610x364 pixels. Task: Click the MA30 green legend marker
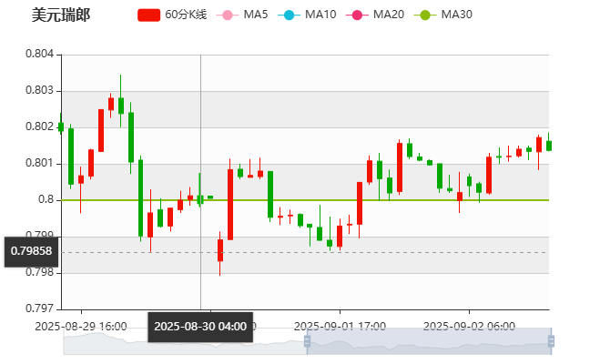[425, 15]
